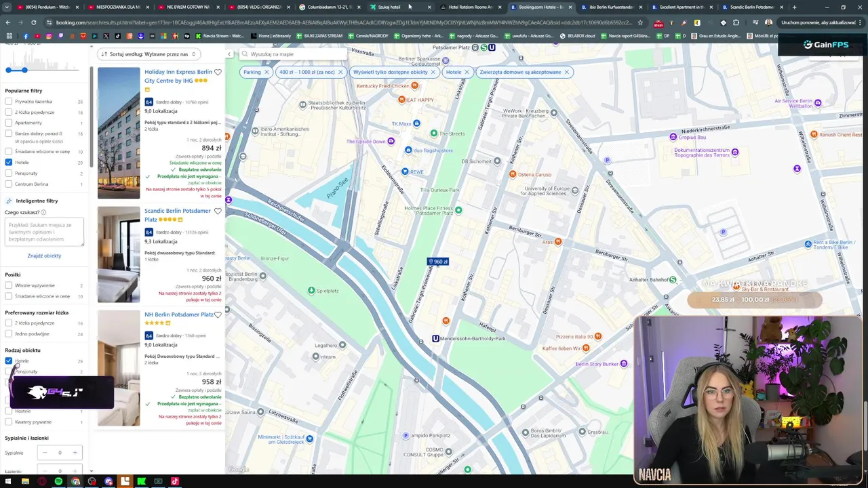Click Uruchom ponownie, aby zaktualizować button
The image size is (868, 488).
[x=818, y=22]
